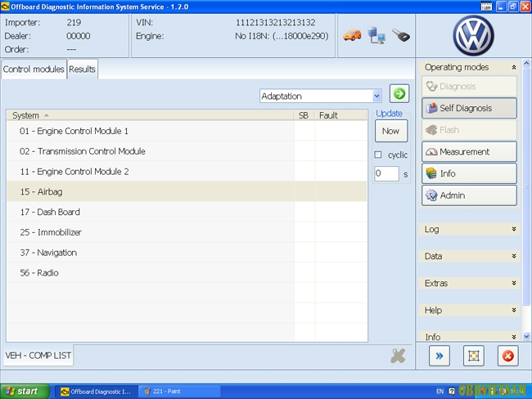Collapse the Operating modes section
Screen dimensions: 532x399
click(x=514, y=68)
